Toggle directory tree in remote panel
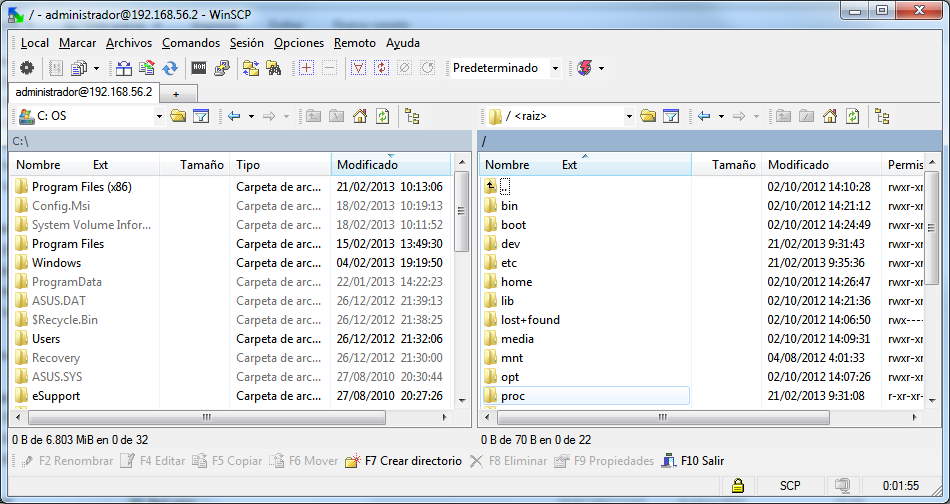Viewport: 950px width, 504px height. (882, 116)
